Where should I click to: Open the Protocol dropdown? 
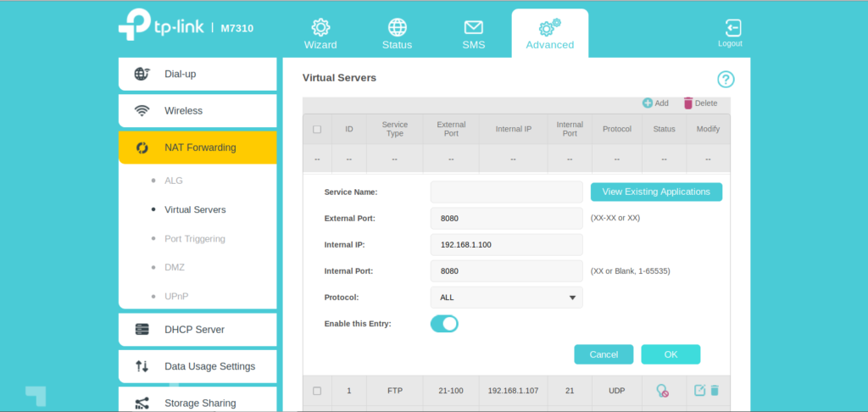506,298
